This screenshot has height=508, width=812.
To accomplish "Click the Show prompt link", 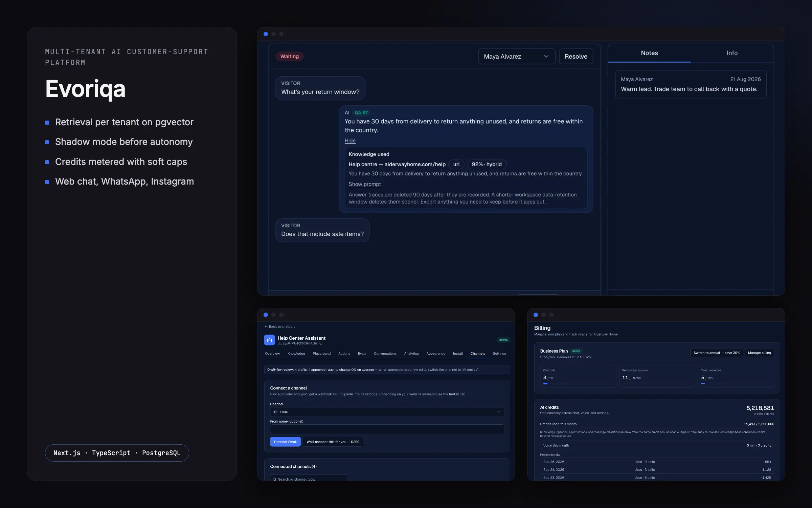I will coord(365,184).
